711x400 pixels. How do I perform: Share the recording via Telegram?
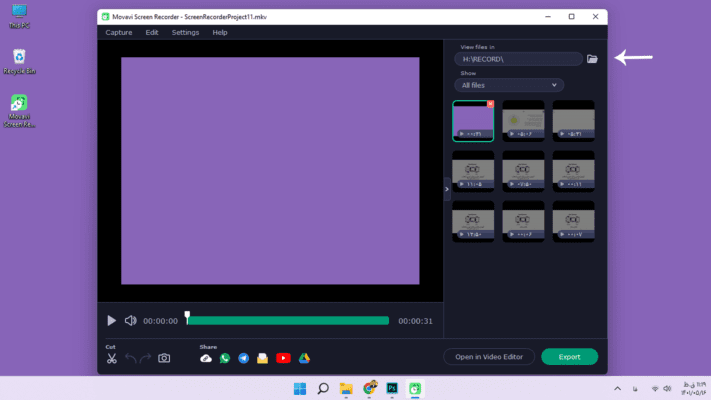pos(243,358)
